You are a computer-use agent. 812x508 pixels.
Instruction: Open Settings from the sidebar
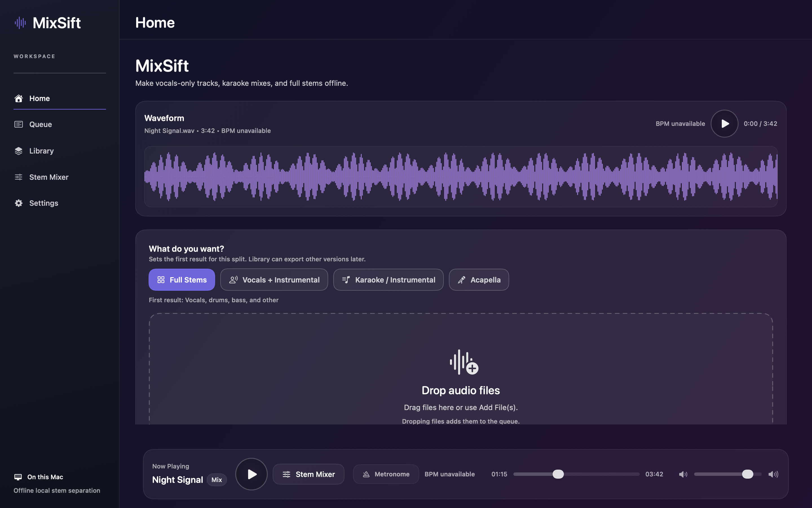(x=60, y=203)
